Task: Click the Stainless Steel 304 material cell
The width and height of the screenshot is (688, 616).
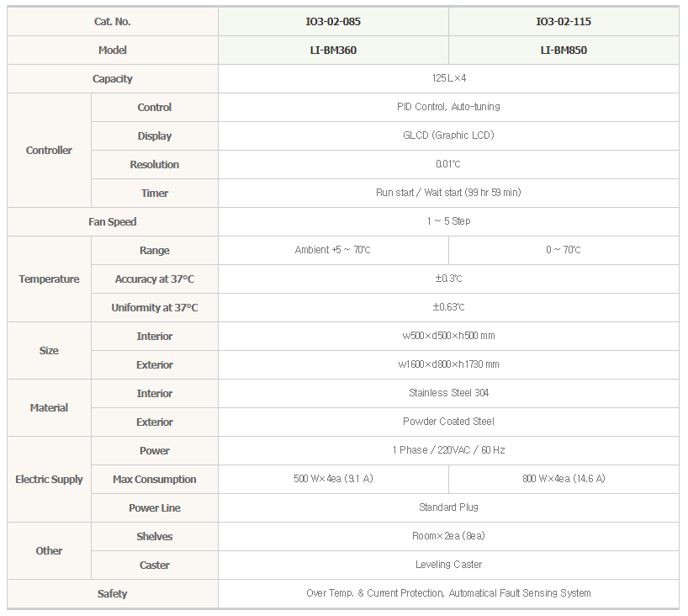Action: [448, 393]
